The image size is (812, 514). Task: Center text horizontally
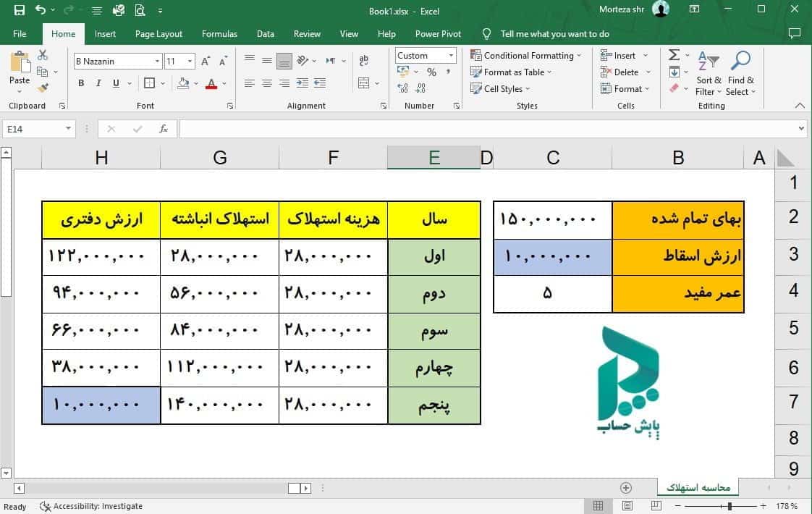point(267,83)
